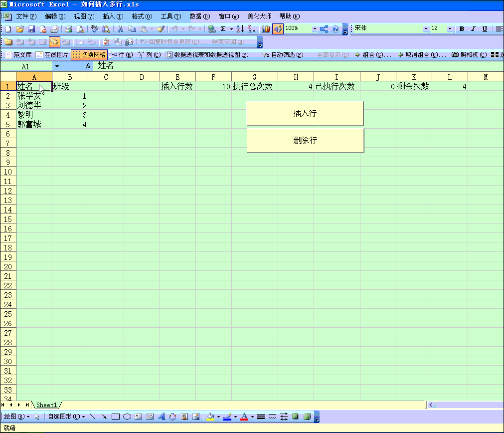Open the Name Box dropdown arrow

[57, 66]
